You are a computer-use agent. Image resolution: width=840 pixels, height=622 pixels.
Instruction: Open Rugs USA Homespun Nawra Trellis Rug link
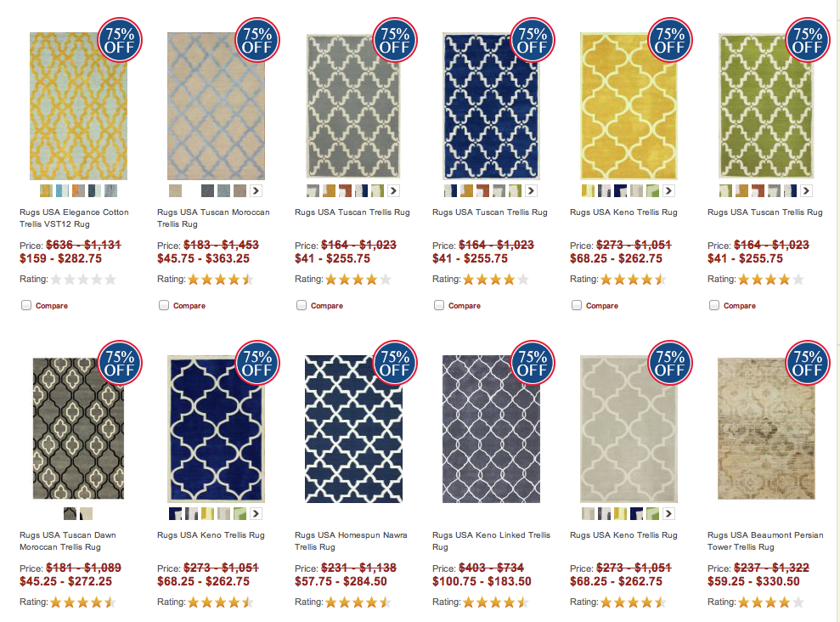[351, 541]
